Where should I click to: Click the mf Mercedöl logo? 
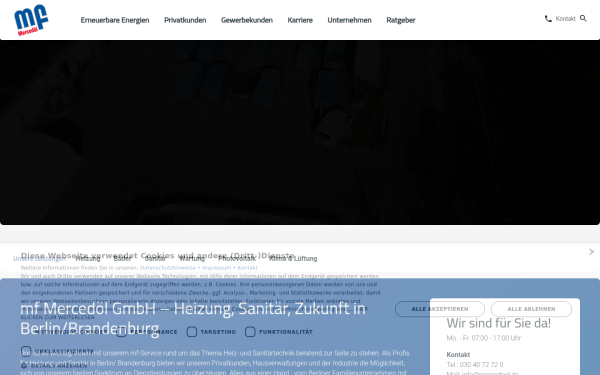[x=31, y=20]
